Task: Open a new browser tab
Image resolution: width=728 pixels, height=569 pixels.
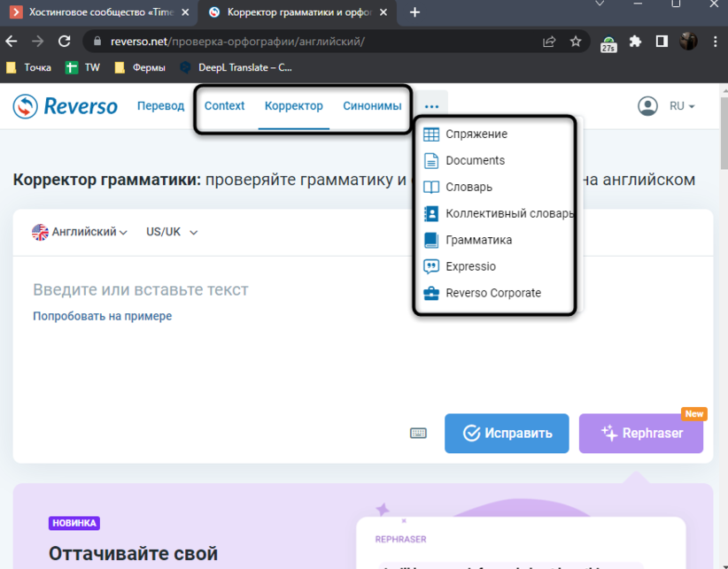Action: 414,12
